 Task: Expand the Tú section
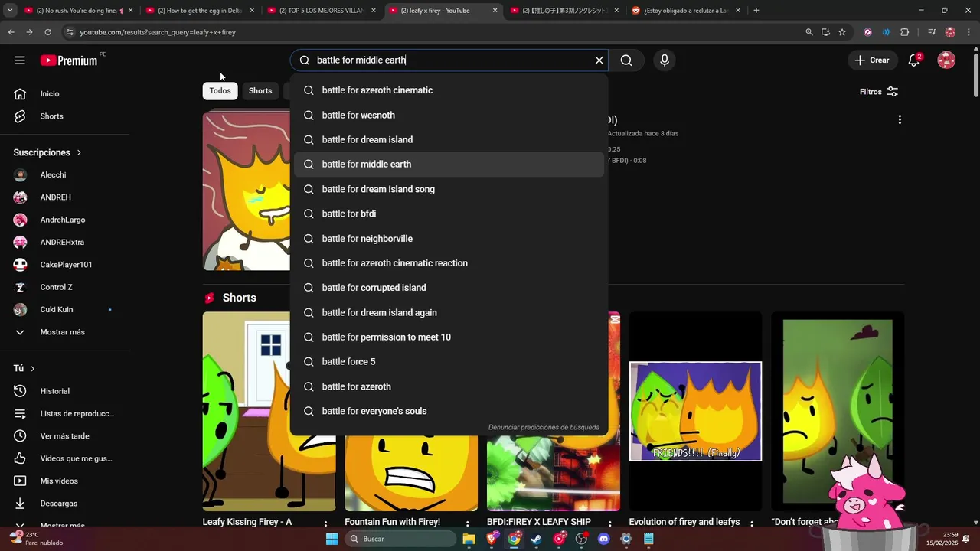pos(24,368)
